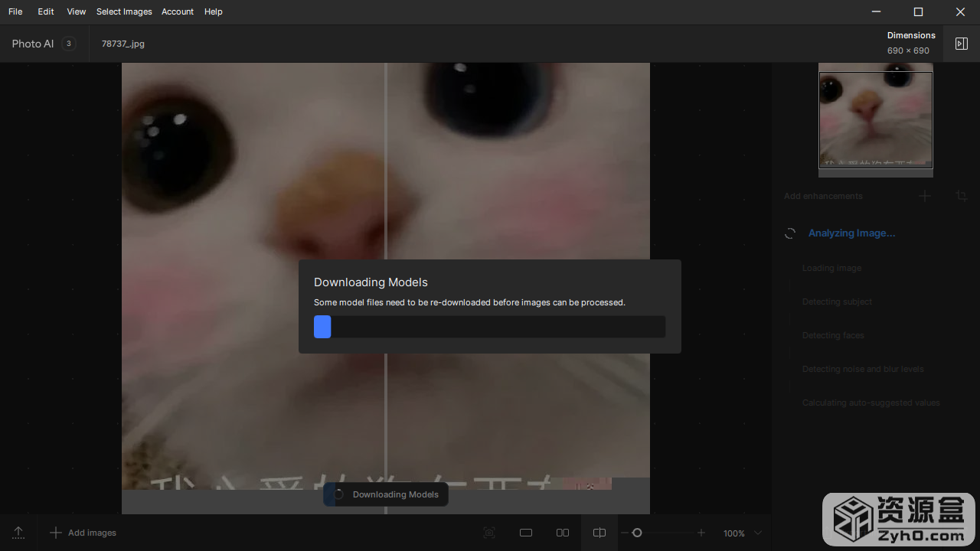
Task: Select the split view layout
Action: tap(599, 533)
